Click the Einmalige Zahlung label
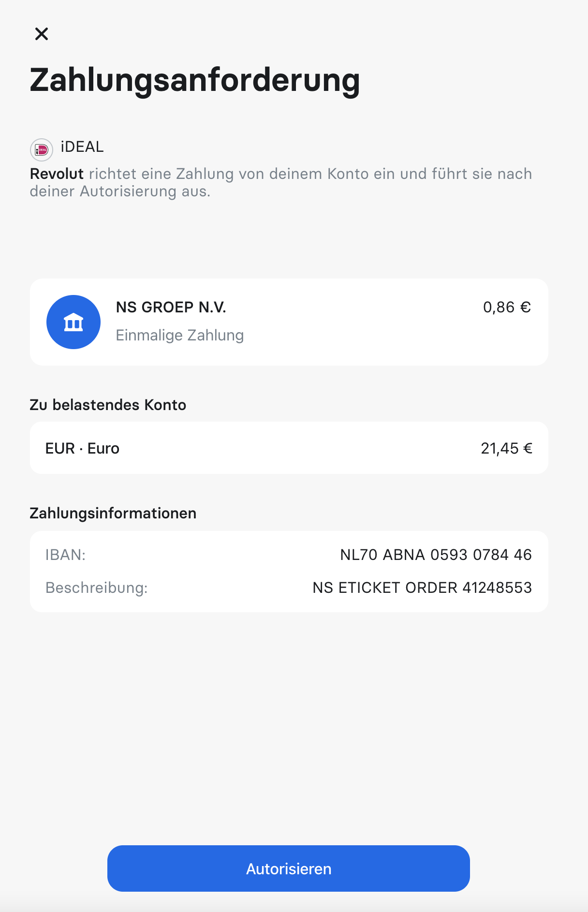Screen dimensions: 588x912 tap(180, 335)
